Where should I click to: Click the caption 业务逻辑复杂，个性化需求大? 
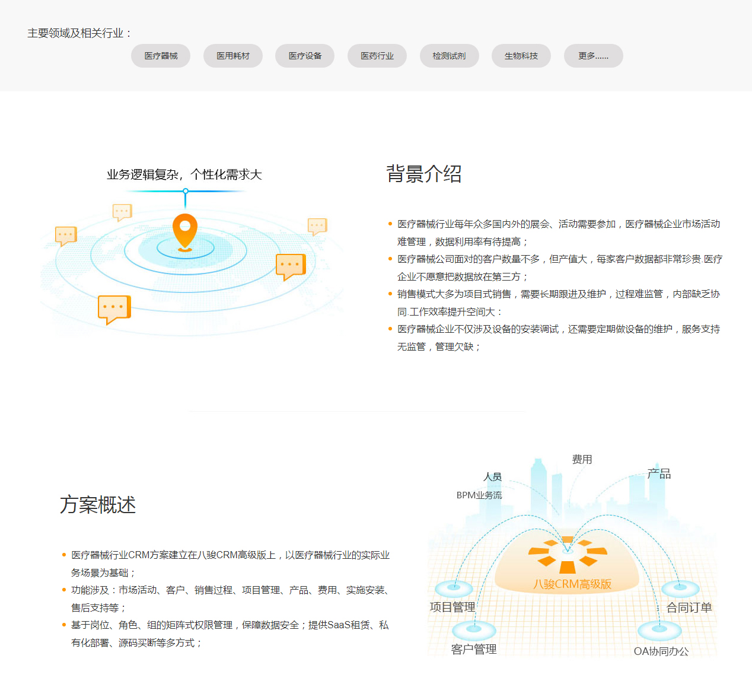pos(184,174)
